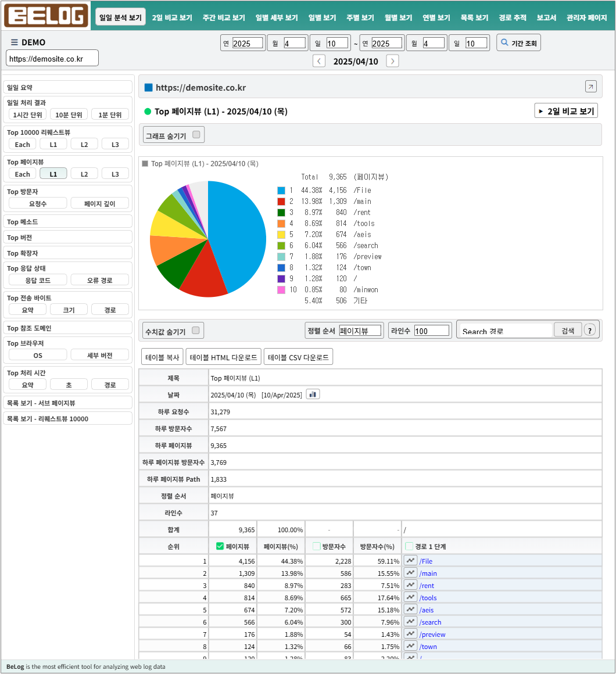Viewport: 616px width, 674px height.
Task: Click the blue site square icon
Action: tap(149, 87)
